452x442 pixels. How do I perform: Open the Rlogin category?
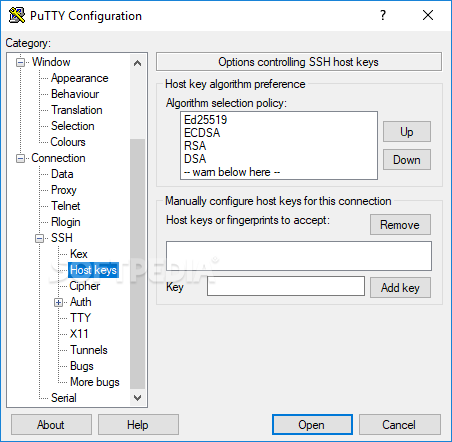65,222
